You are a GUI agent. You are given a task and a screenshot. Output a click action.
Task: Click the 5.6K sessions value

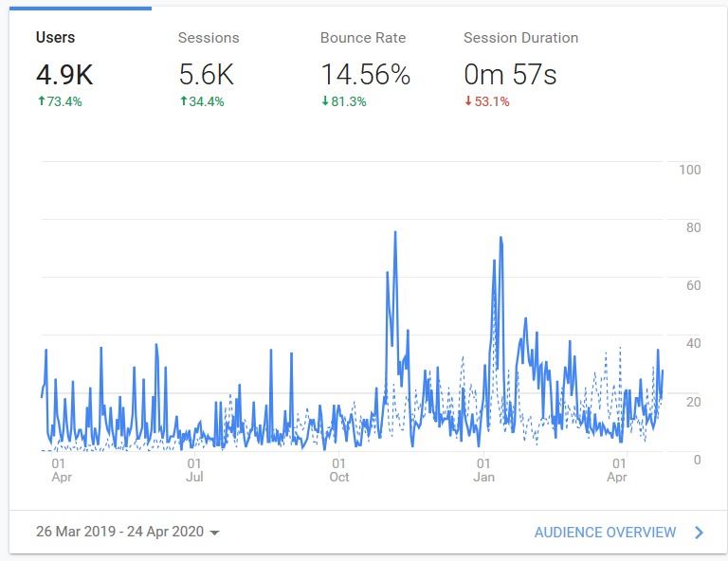tap(205, 75)
